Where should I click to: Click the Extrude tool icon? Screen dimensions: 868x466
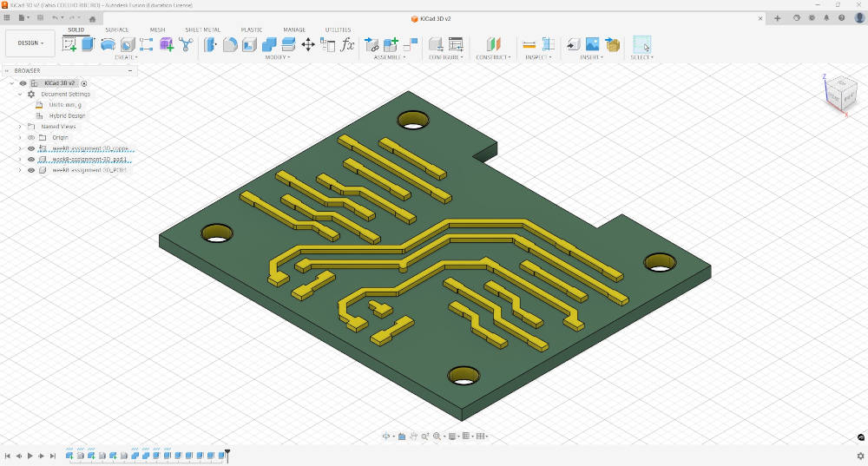pos(89,44)
